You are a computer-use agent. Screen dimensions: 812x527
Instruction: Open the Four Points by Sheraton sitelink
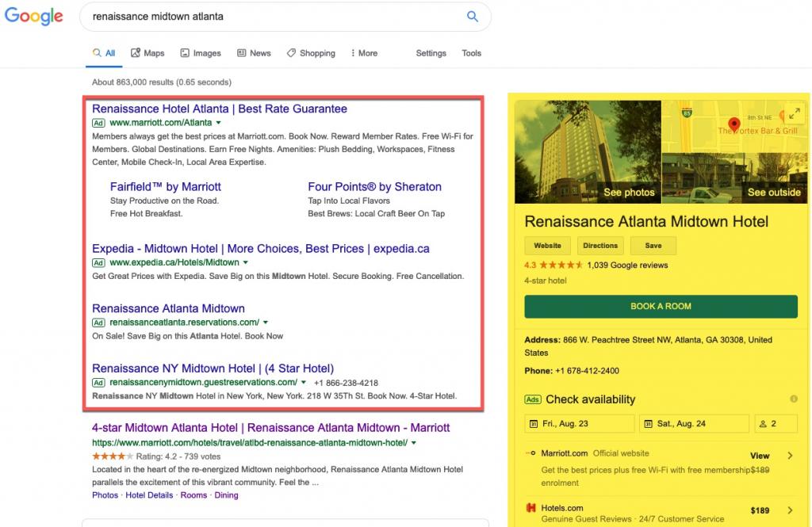pyautogui.click(x=374, y=187)
